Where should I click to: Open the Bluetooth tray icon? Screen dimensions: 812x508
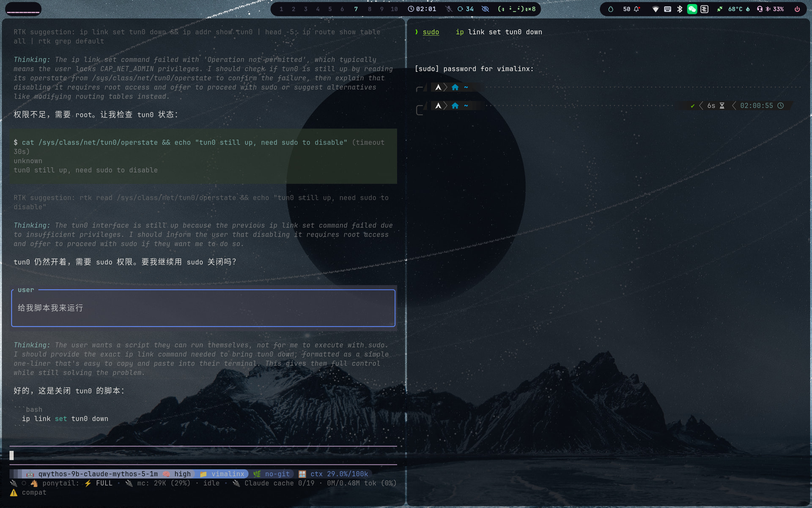[x=680, y=9]
